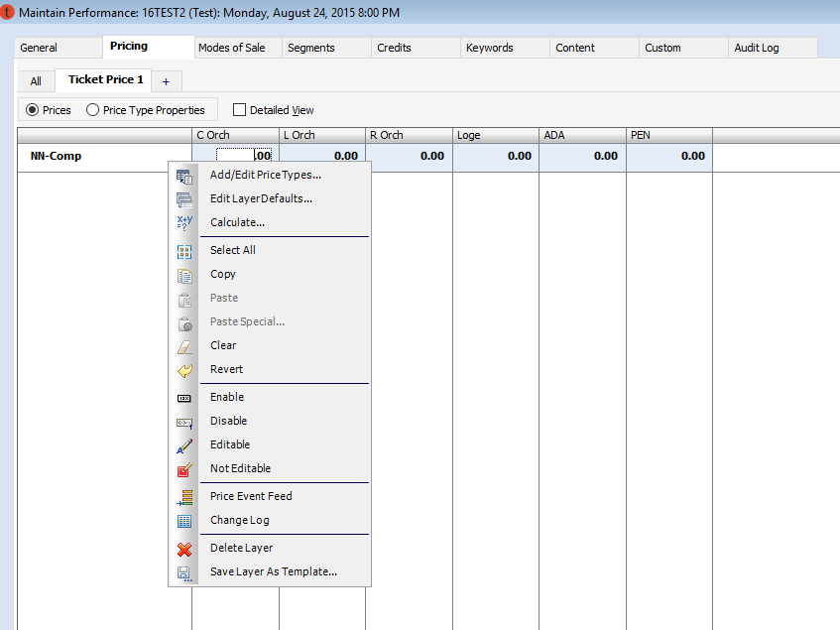Click the red X Delete Layer icon

point(184,549)
